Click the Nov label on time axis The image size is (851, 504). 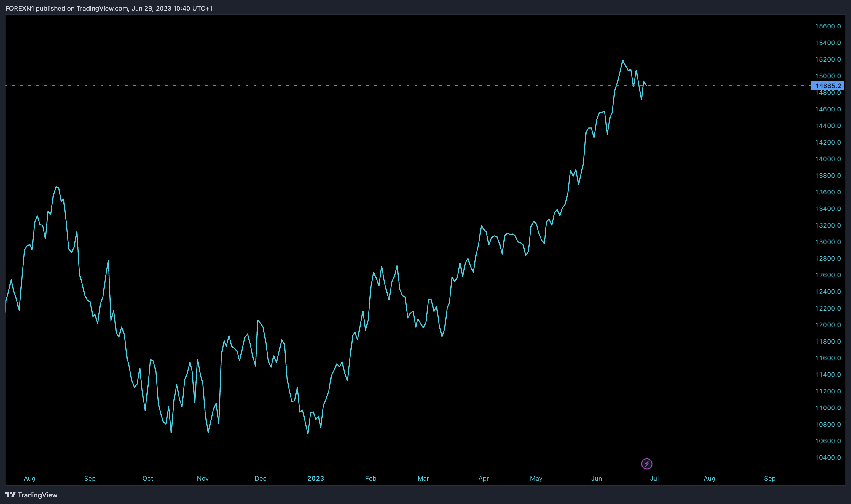point(203,478)
